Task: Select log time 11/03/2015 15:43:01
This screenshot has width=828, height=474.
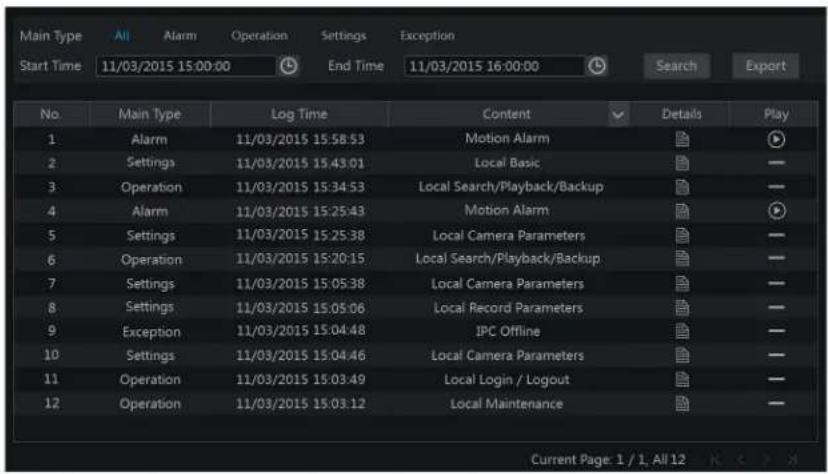Action: pos(300,163)
